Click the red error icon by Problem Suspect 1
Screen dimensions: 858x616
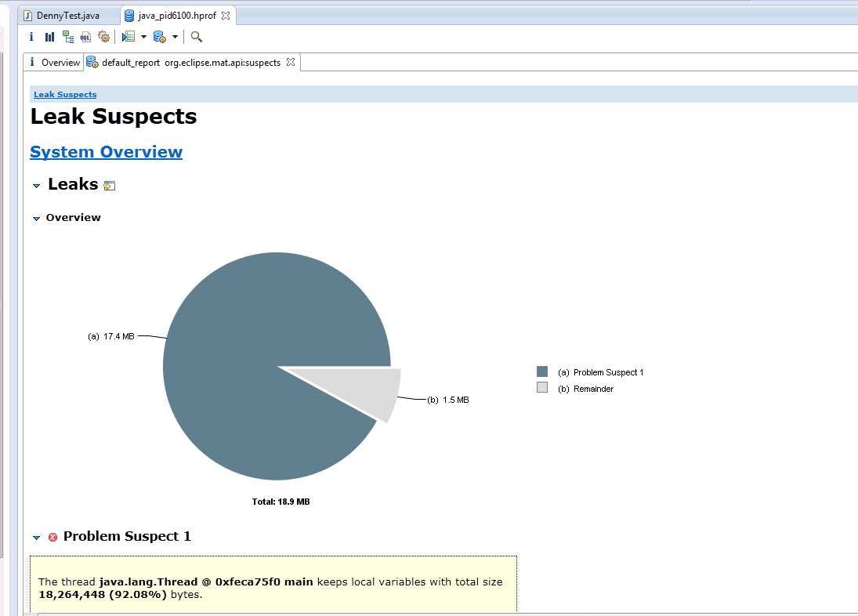tap(52, 537)
